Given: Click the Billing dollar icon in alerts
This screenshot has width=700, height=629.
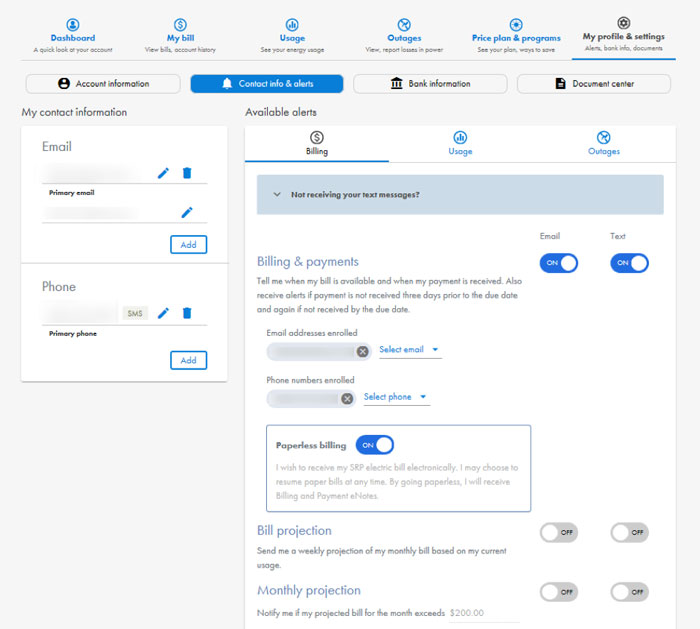Looking at the screenshot, I should tap(317, 137).
